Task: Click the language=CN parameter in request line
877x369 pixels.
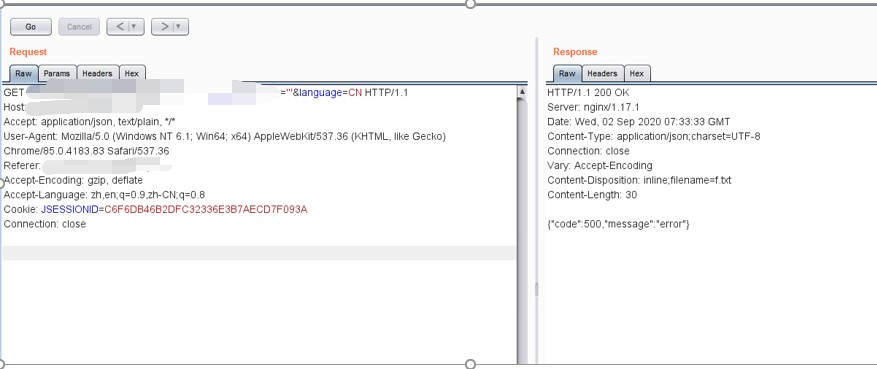Action: tap(330, 93)
